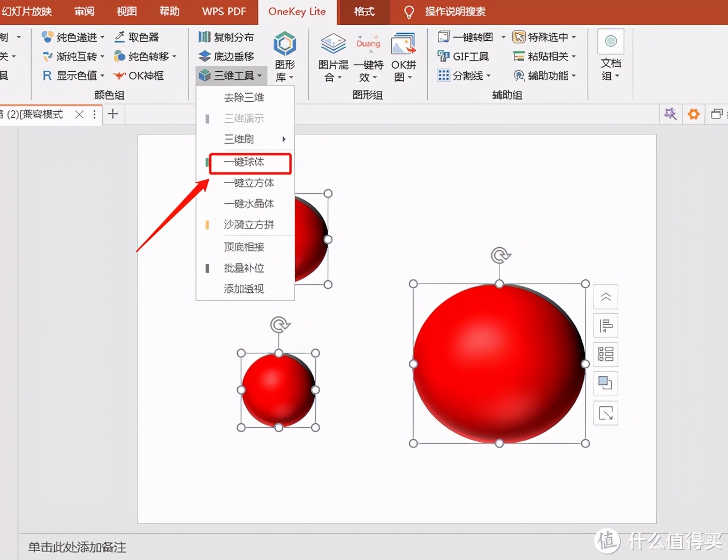Click the plus button to add new tab
Viewport: 728px width, 560px height.
pos(113,114)
